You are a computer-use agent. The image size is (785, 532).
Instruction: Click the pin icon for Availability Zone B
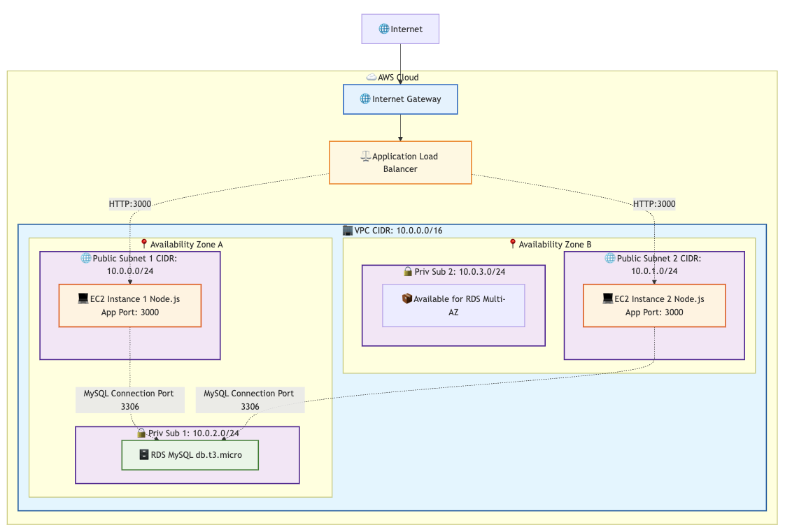tap(513, 244)
